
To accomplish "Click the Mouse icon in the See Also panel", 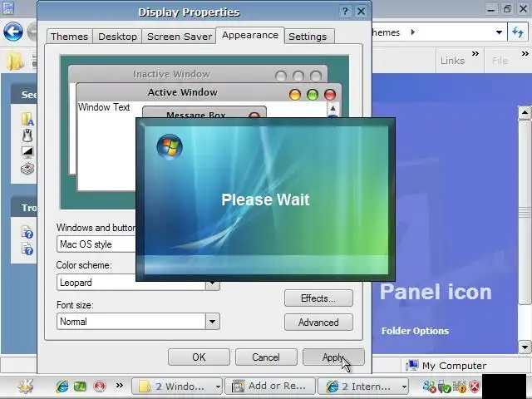I will (27, 135).
